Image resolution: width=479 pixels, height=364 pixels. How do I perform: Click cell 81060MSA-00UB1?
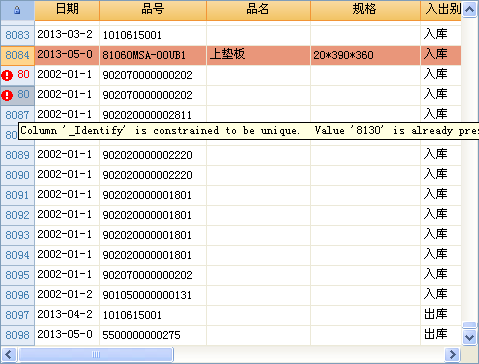coord(153,55)
